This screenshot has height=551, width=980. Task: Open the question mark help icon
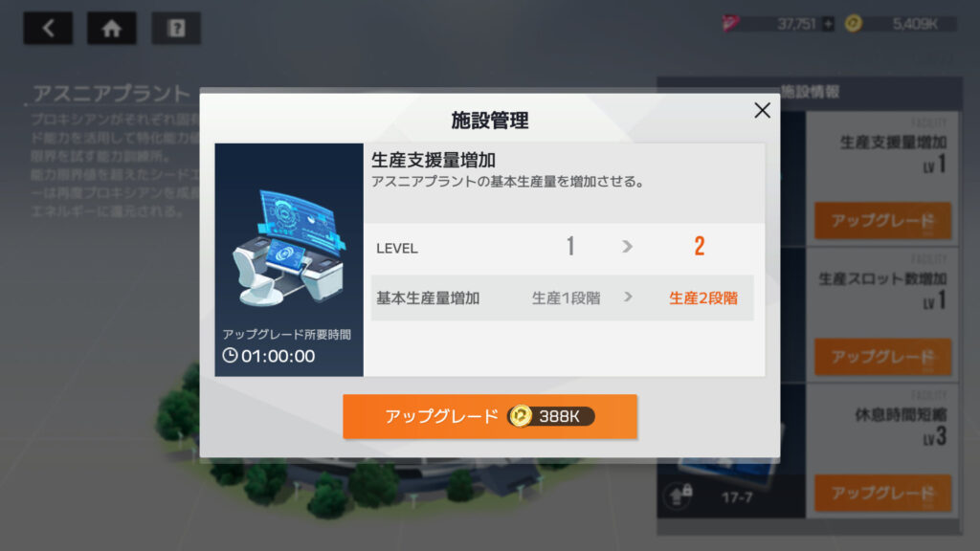click(x=176, y=28)
